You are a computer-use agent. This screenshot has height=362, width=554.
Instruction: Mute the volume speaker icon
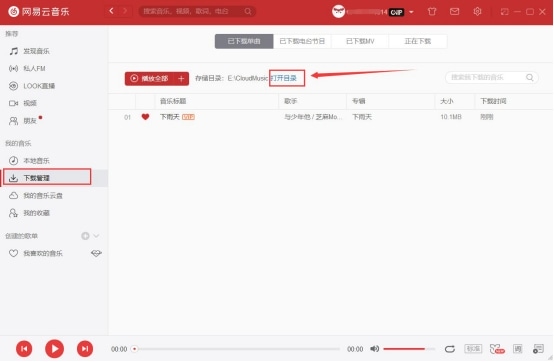pos(375,349)
